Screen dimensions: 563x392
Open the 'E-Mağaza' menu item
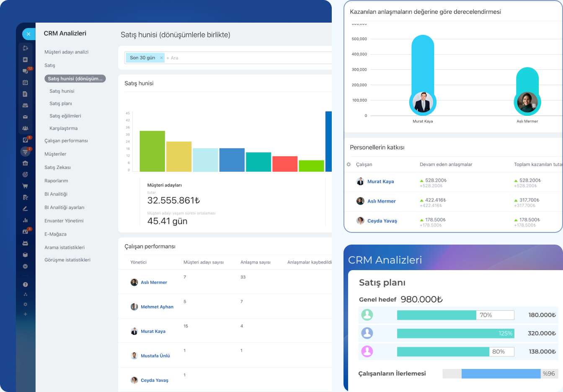pos(56,235)
